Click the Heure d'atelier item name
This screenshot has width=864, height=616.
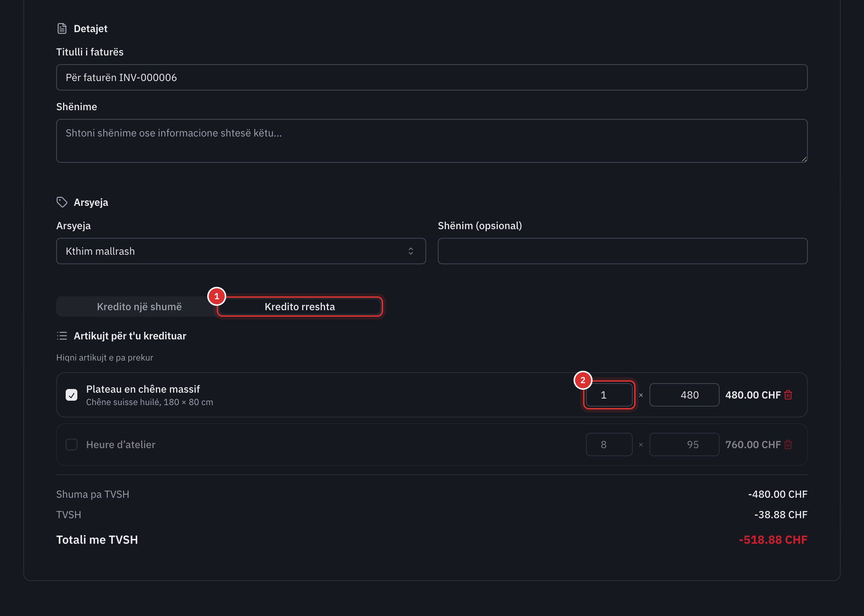coord(121,444)
